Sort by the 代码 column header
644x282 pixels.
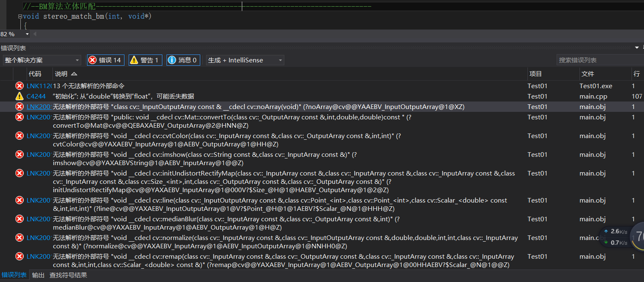pyautogui.click(x=35, y=74)
